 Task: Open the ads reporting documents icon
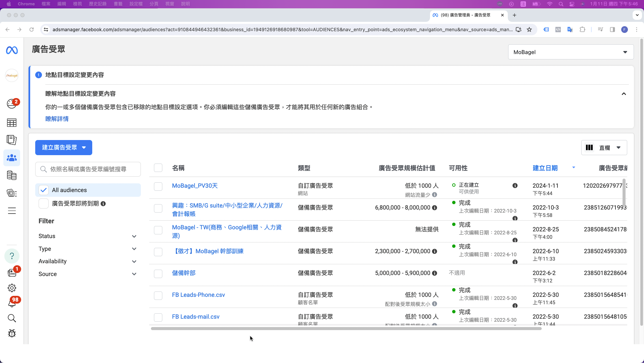pyautogui.click(x=12, y=140)
